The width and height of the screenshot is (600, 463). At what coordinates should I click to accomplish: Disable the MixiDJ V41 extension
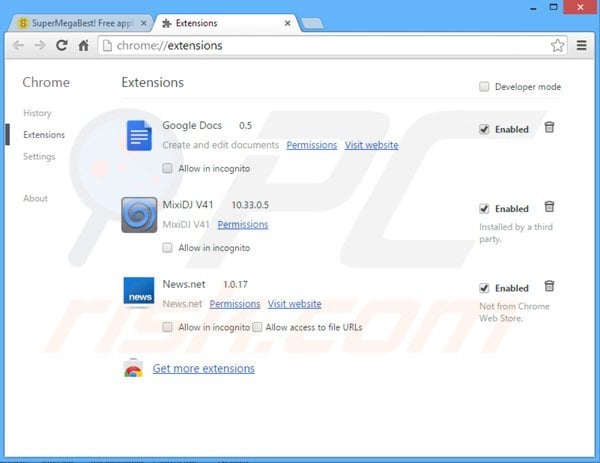pos(484,209)
